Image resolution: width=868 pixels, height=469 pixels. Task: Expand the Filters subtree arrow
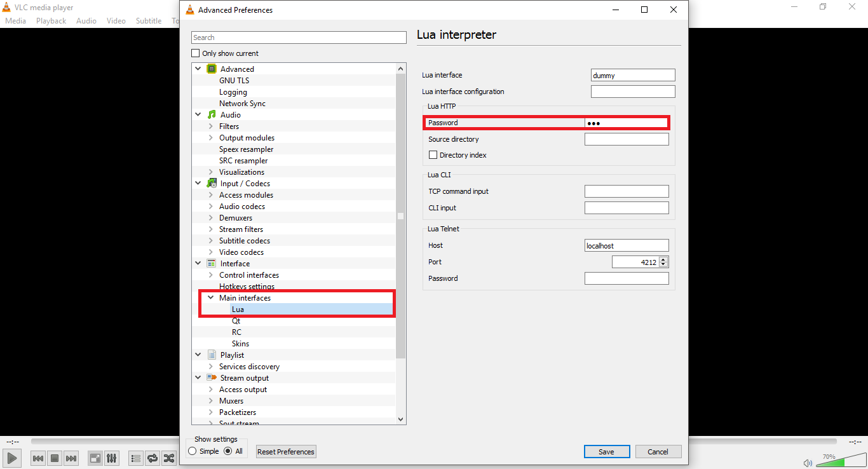tap(211, 126)
